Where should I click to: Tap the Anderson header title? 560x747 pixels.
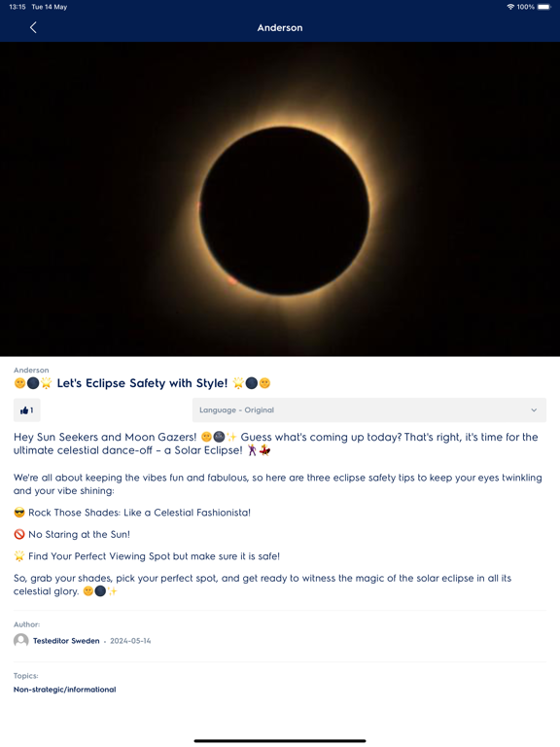pyautogui.click(x=280, y=27)
